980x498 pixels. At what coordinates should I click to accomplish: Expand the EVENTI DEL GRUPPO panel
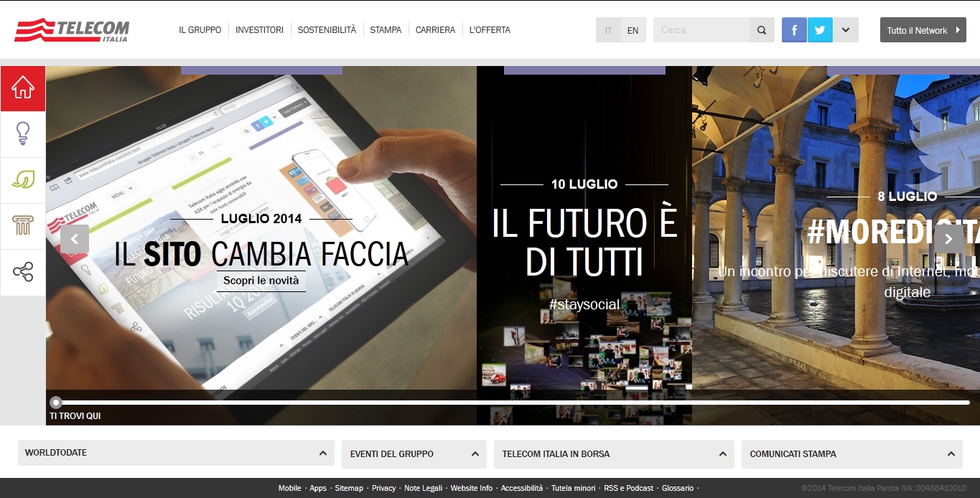(414, 454)
